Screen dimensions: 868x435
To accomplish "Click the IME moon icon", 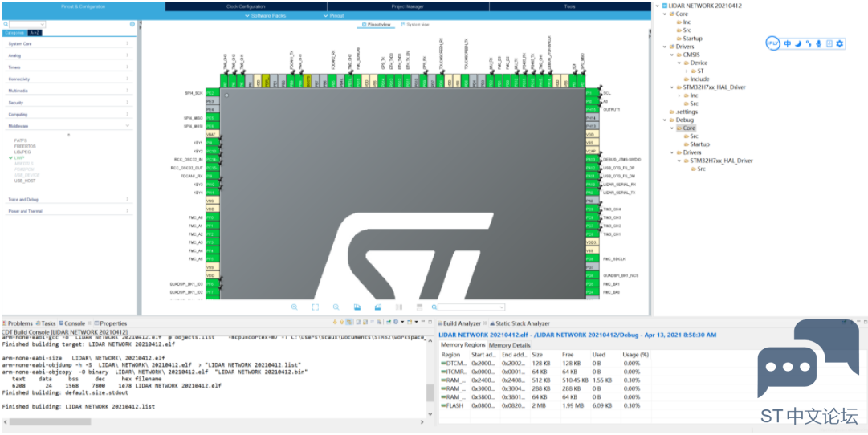I will [797, 43].
